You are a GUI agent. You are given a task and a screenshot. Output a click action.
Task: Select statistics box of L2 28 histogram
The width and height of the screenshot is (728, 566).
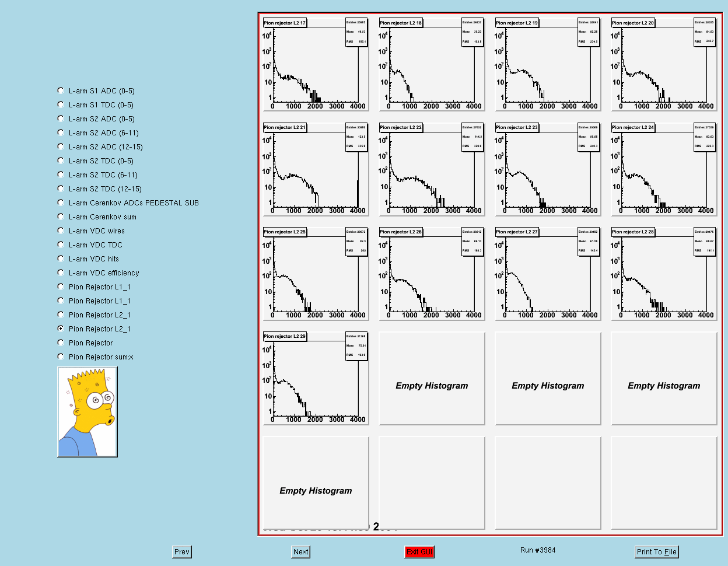pos(705,241)
